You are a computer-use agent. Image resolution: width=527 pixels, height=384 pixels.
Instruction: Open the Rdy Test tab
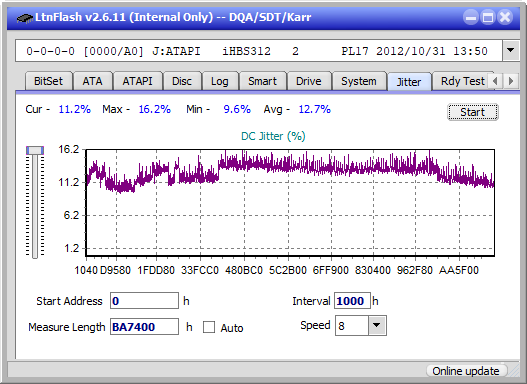463,81
